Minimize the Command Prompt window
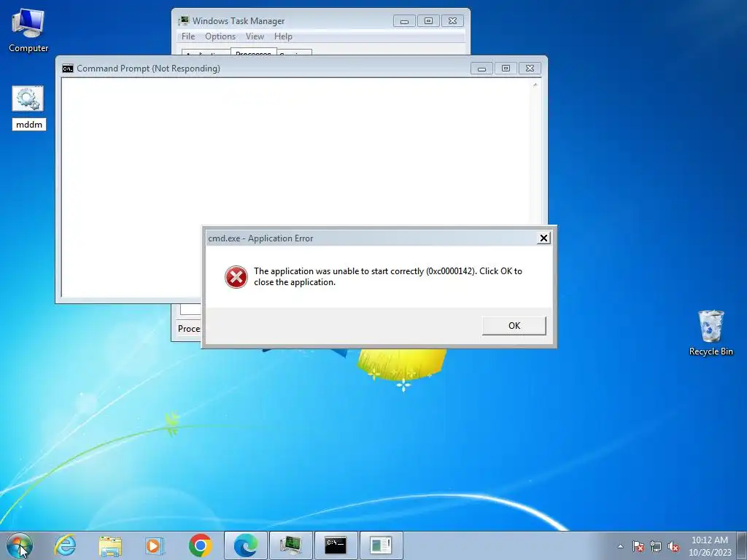This screenshot has height=560, width=747. pyautogui.click(x=481, y=69)
